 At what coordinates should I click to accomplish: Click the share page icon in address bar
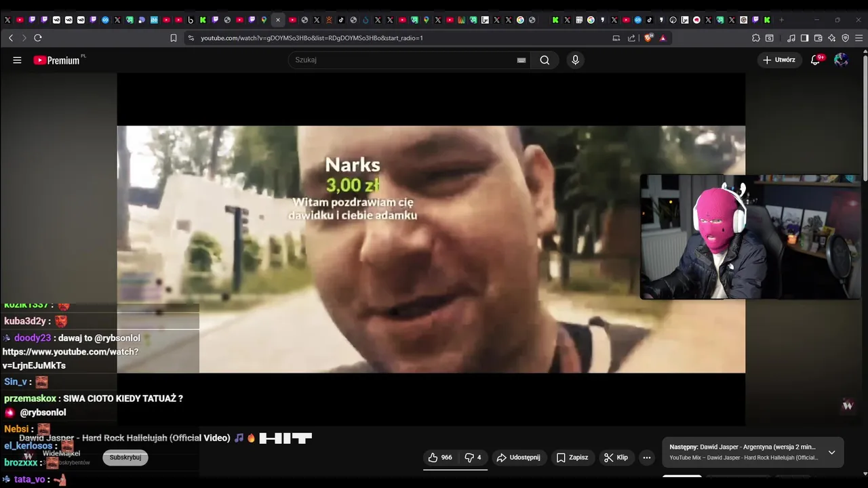[x=631, y=38]
